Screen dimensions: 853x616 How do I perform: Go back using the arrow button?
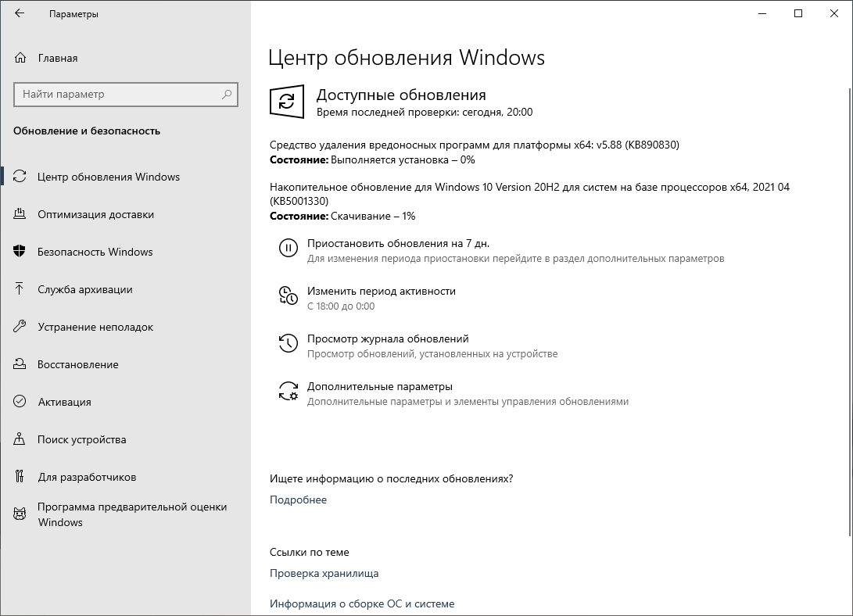pos(20,13)
